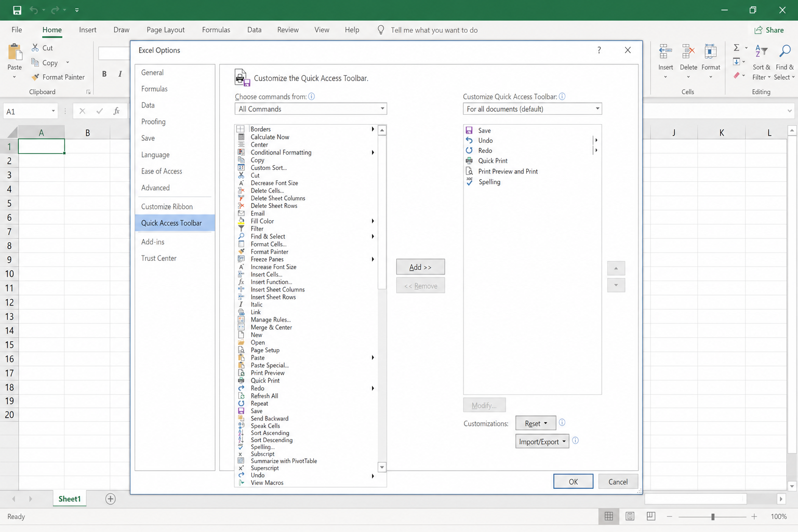Click the insert function fx icon

116,111
